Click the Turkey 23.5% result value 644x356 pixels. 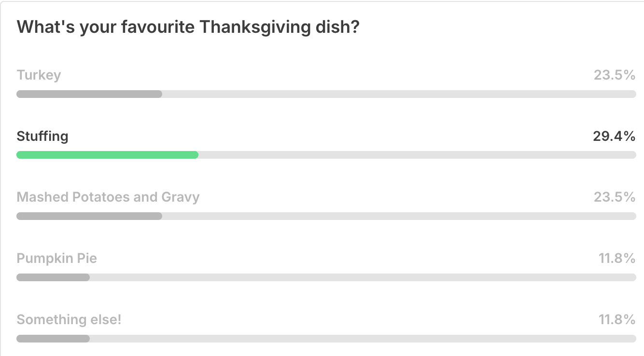pyautogui.click(x=615, y=75)
